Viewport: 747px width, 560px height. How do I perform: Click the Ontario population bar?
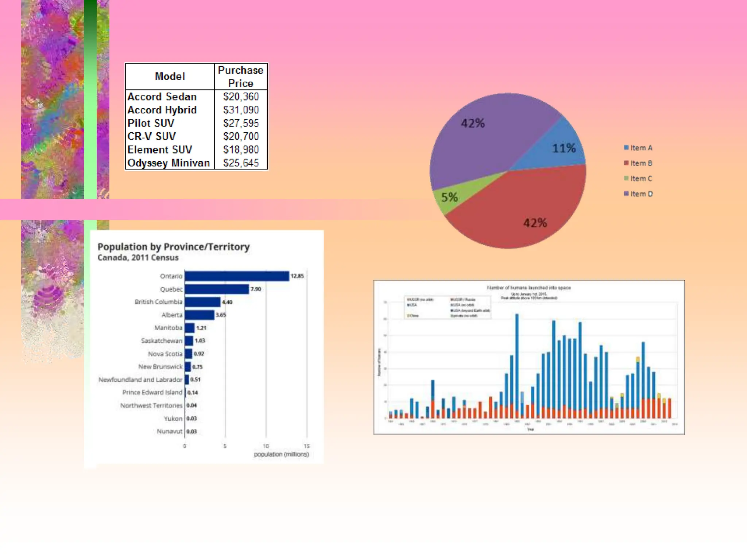[x=237, y=276]
